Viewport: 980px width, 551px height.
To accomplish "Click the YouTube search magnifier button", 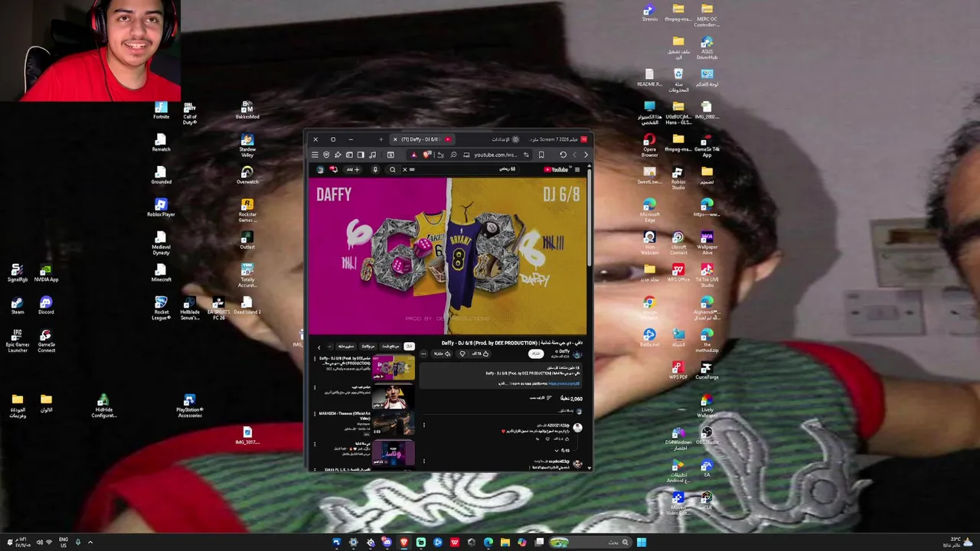I will [393, 169].
